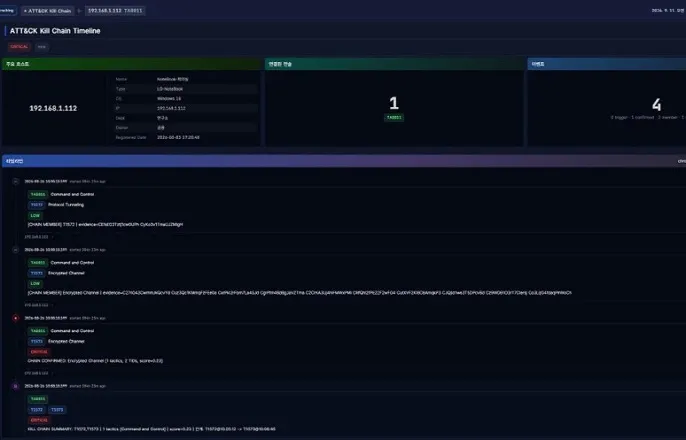686x440 pixels.
Task: Click the green LOW badge in first event
Action: [x=35, y=216]
